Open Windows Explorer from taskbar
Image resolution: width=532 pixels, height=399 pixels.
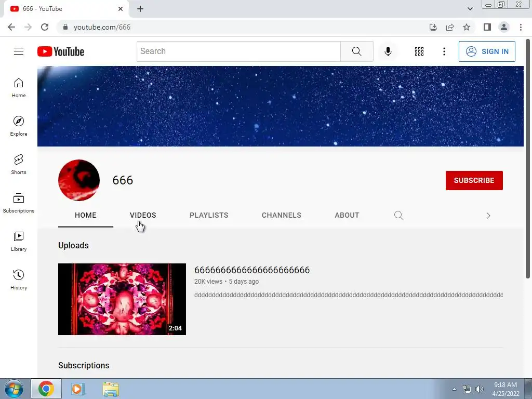point(111,389)
